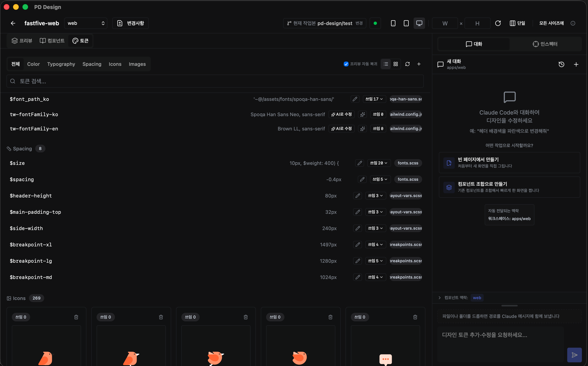
Task: Focus the 토큰 검색 search field
Action: [215, 81]
